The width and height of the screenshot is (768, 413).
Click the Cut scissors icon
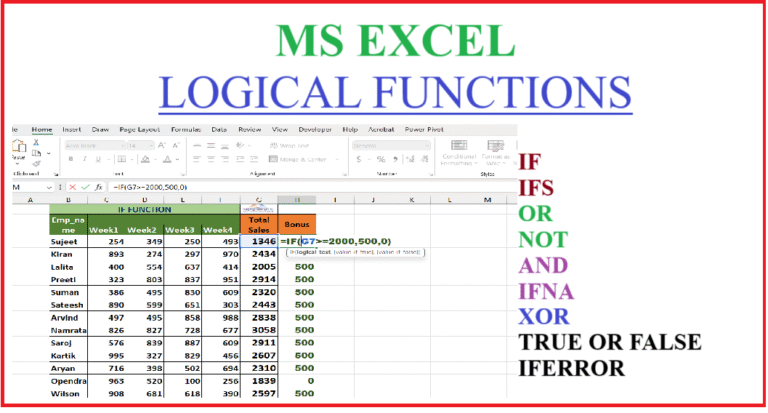click(x=37, y=144)
